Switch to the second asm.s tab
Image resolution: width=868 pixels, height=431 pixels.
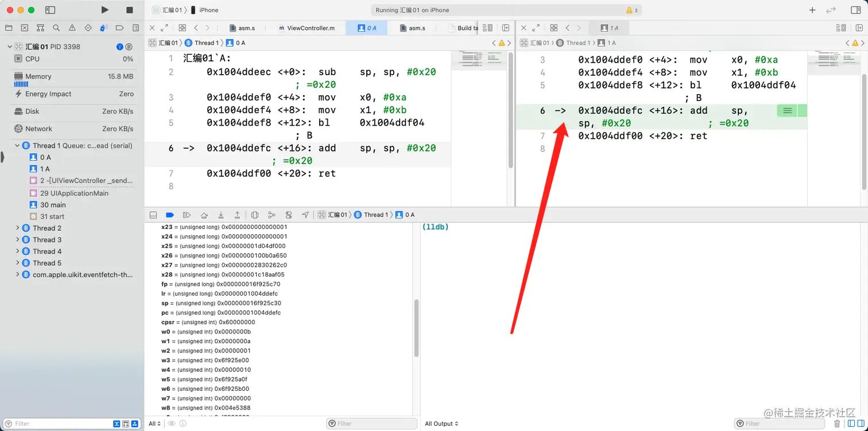[413, 28]
